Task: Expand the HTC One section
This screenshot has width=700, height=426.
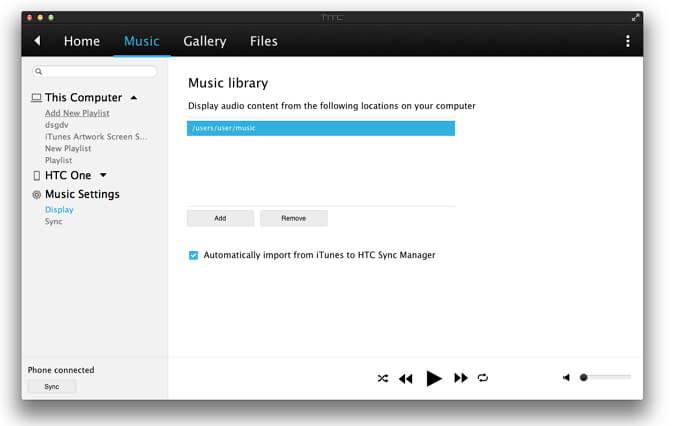Action: [x=103, y=175]
